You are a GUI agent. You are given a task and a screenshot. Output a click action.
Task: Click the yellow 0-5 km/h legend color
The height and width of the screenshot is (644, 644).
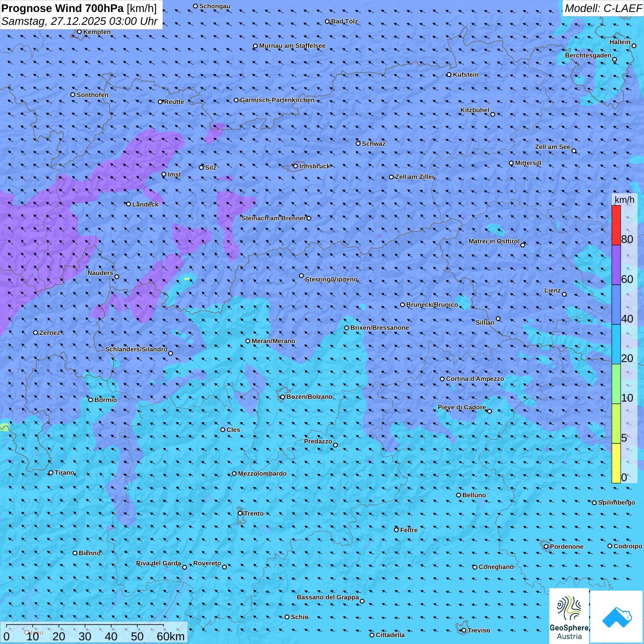616,463
